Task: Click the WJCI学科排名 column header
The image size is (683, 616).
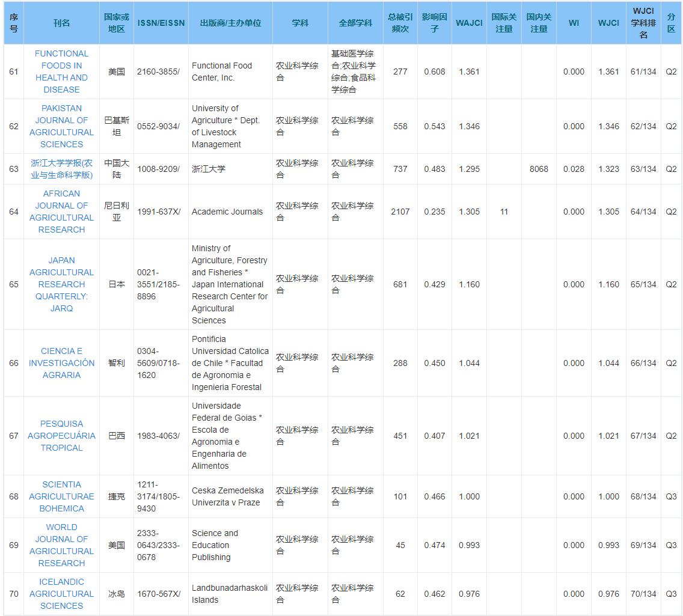Action: tap(643, 23)
